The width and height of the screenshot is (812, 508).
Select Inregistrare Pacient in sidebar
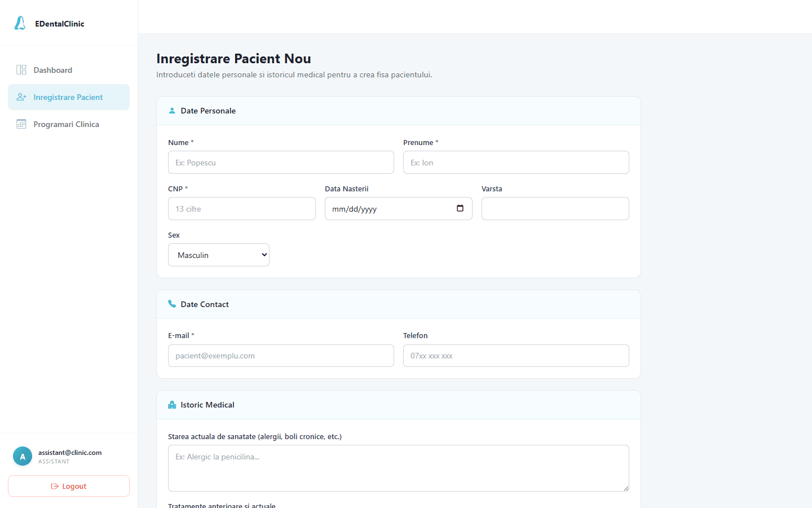[x=69, y=97]
